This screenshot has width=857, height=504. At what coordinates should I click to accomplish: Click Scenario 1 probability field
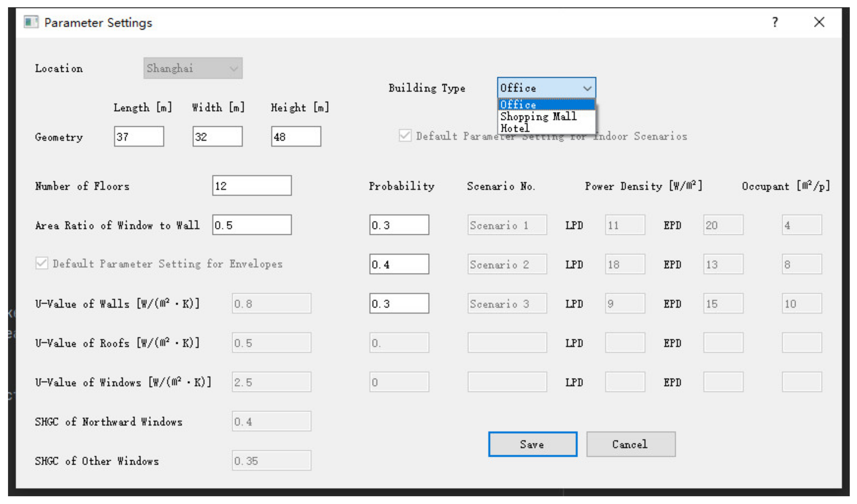pyautogui.click(x=399, y=225)
